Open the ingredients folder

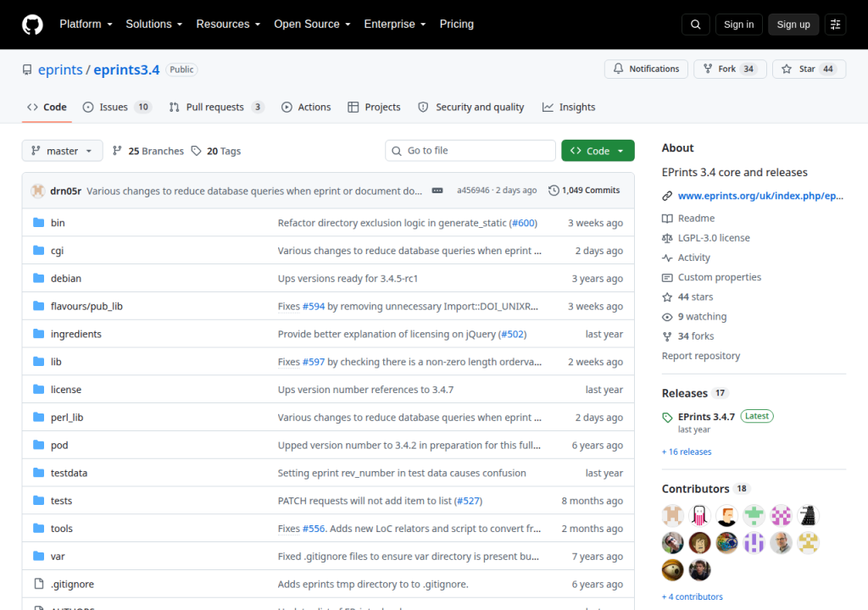[x=75, y=334]
